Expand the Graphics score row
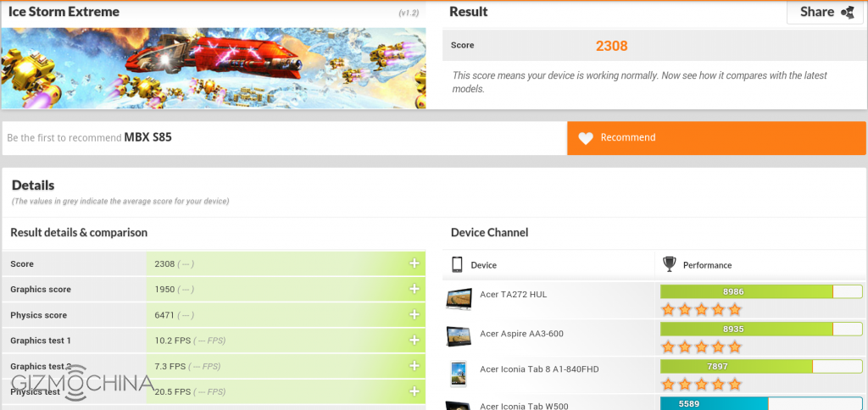This screenshot has width=868, height=410. [415, 289]
